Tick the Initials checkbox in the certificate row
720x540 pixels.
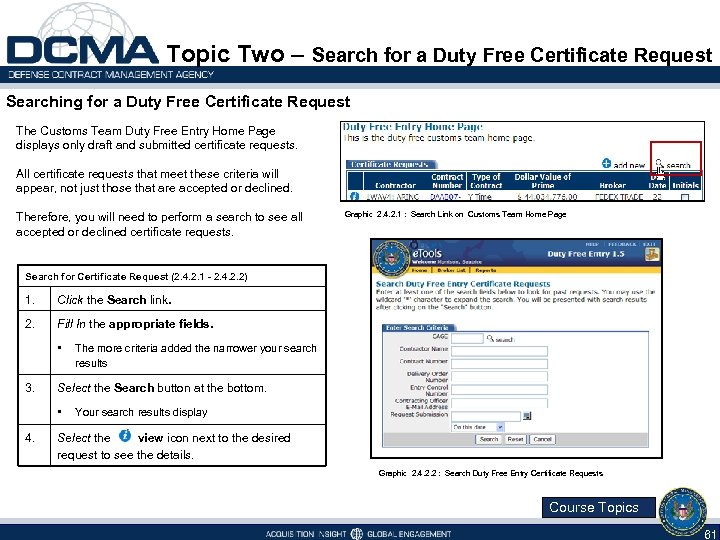click(685, 197)
